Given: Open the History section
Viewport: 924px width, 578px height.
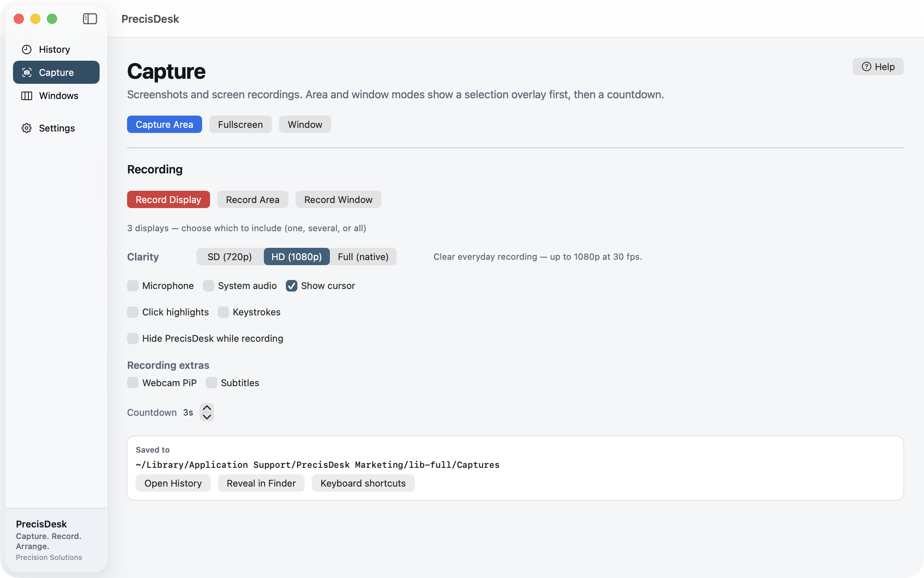Looking at the screenshot, I should 56,49.
